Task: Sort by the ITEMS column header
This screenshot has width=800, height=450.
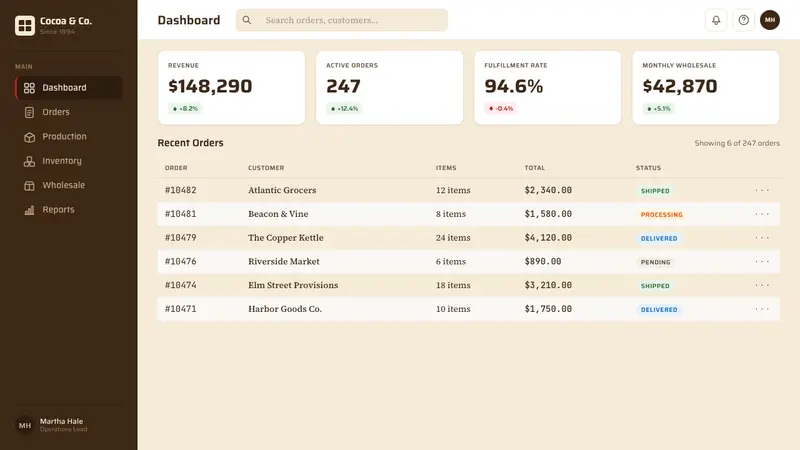Action: pos(446,168)
